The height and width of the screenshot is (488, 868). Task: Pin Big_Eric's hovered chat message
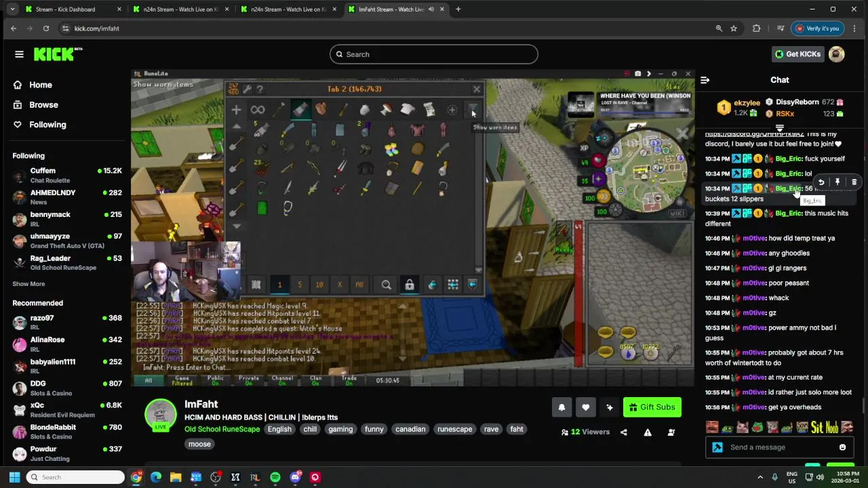tap(837, 182)
